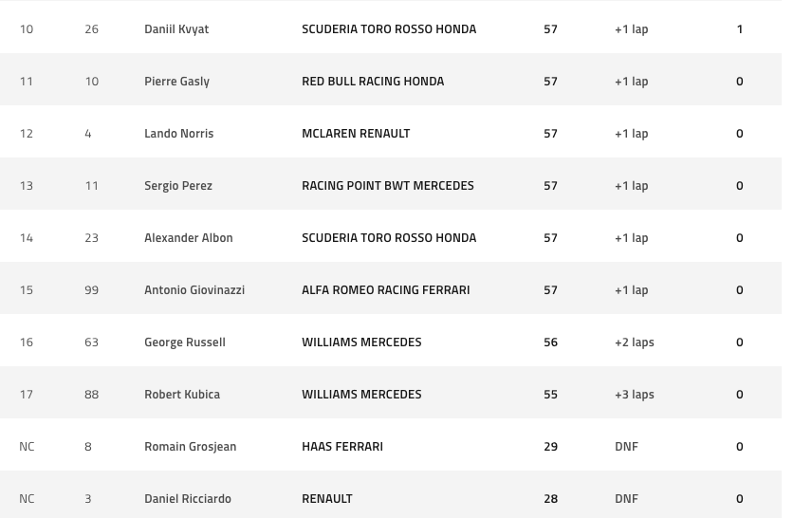
Task: Click Romain Grosjean DNF entry name
Action: tap(190, 446)
